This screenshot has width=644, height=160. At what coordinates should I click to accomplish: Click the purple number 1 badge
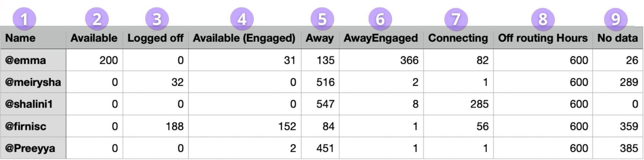pos(24,19)
